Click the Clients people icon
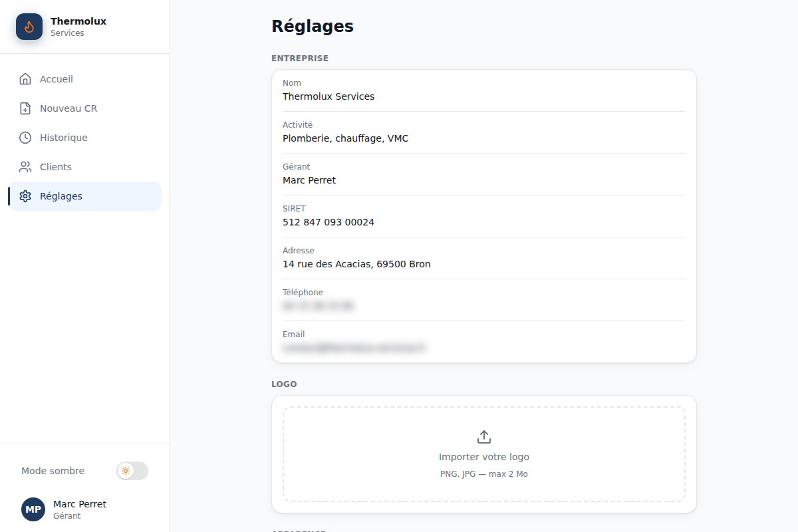The height and width of the screenshot is (532, 798). pos(25,167)
